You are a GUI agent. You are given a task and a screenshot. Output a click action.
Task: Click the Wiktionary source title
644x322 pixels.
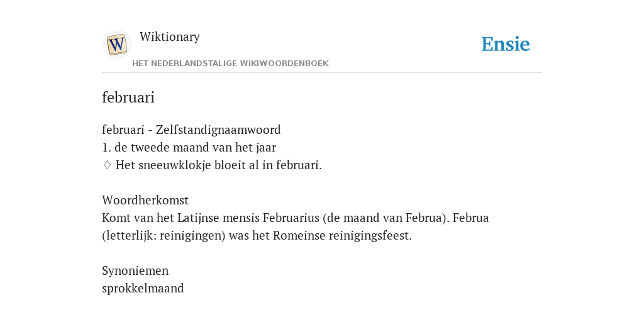170,36
